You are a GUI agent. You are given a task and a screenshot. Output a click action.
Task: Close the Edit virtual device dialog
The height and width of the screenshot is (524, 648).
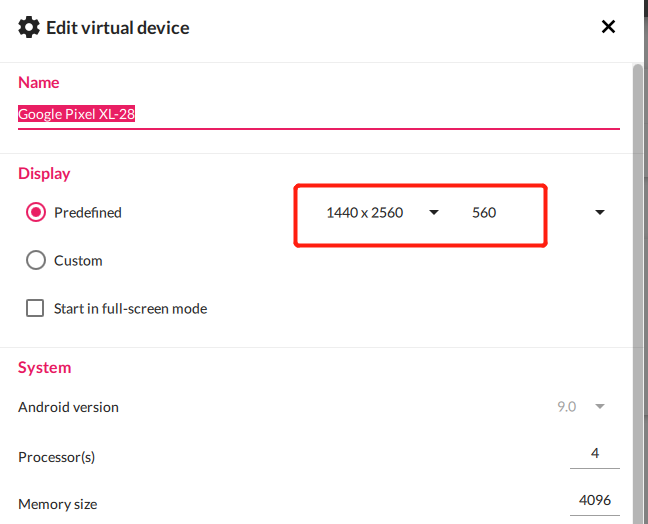pyautogui.click(x=608, y=27)
